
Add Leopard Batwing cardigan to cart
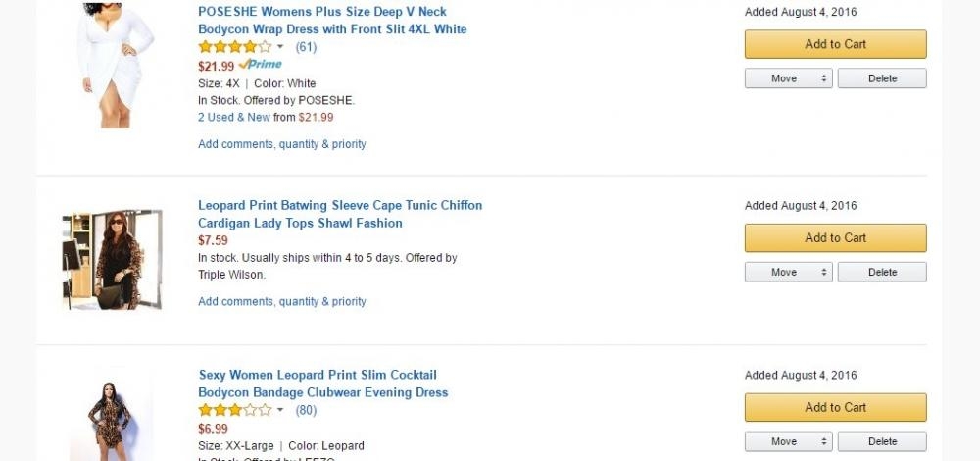(835, 237)
